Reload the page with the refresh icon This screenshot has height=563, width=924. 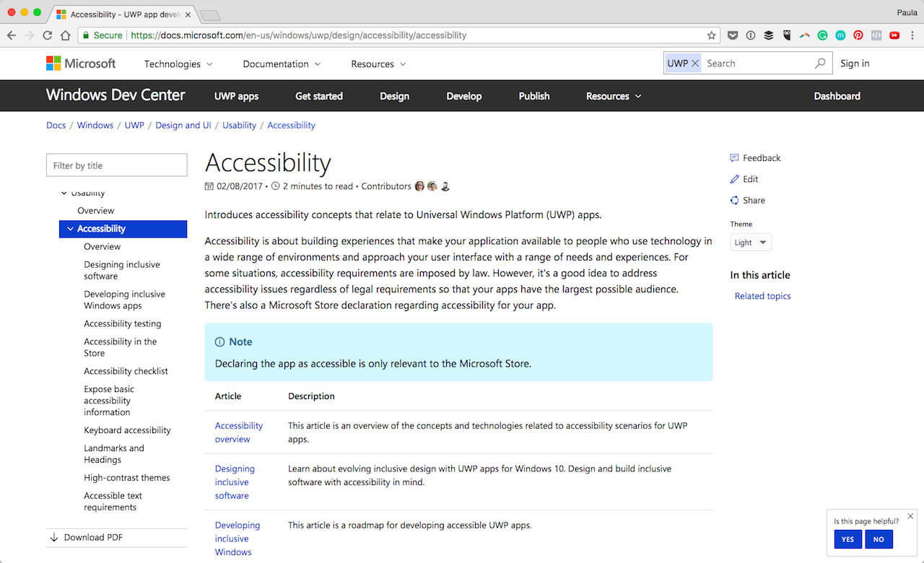(x=48, y=35)
